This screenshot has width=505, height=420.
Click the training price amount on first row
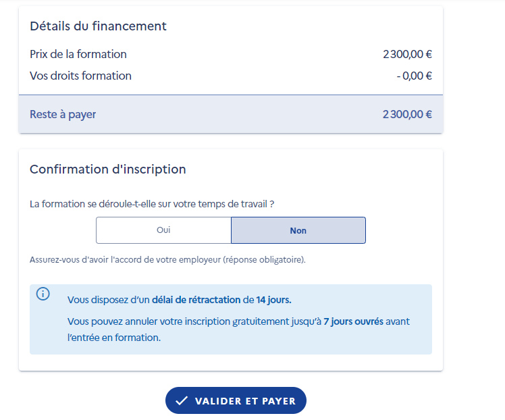point(407,55)
